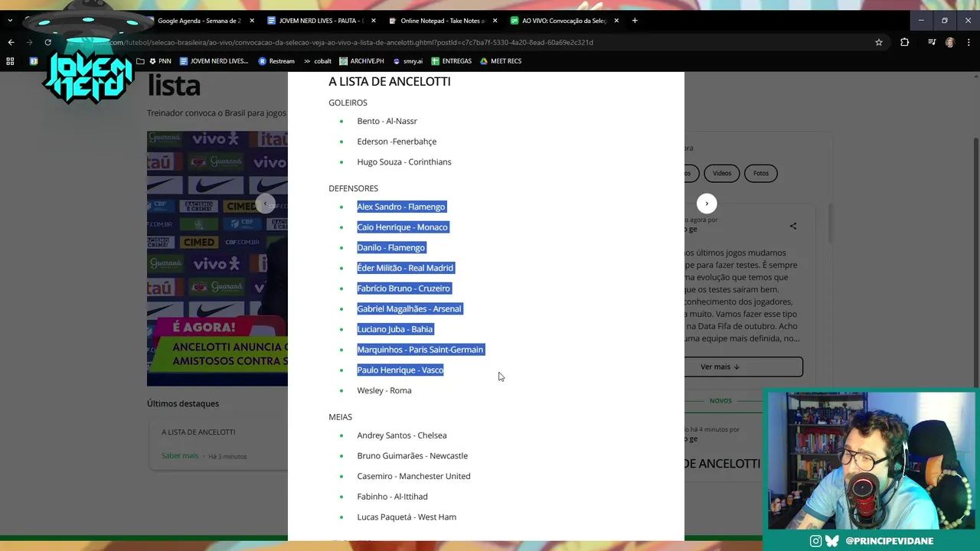980x551 pixels.
Task: Click Éder Militão - Real Madrid entry
Action: pos(405,268)
